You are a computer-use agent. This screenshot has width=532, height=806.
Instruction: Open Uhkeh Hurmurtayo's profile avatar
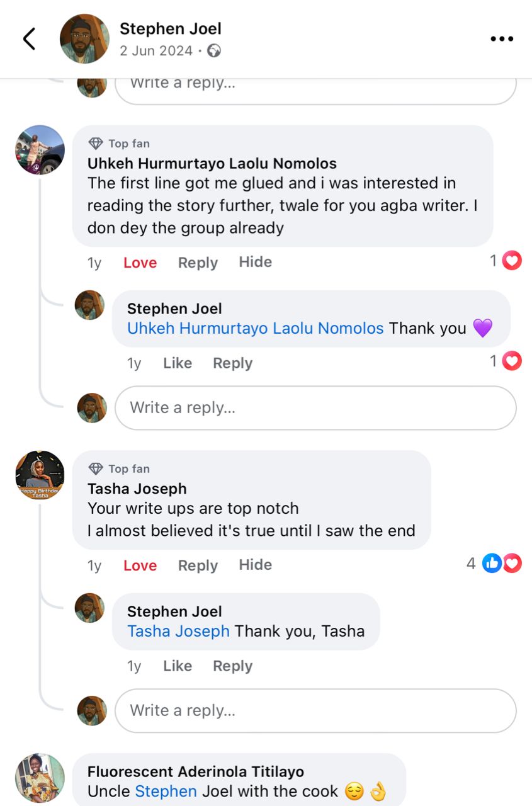(x=40, y=150)
